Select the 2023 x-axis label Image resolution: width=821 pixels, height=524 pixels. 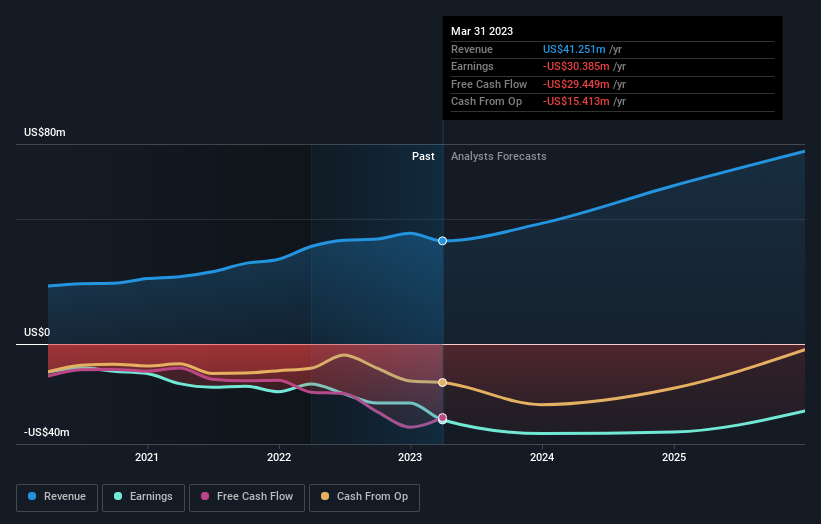[x=410, y=457]
